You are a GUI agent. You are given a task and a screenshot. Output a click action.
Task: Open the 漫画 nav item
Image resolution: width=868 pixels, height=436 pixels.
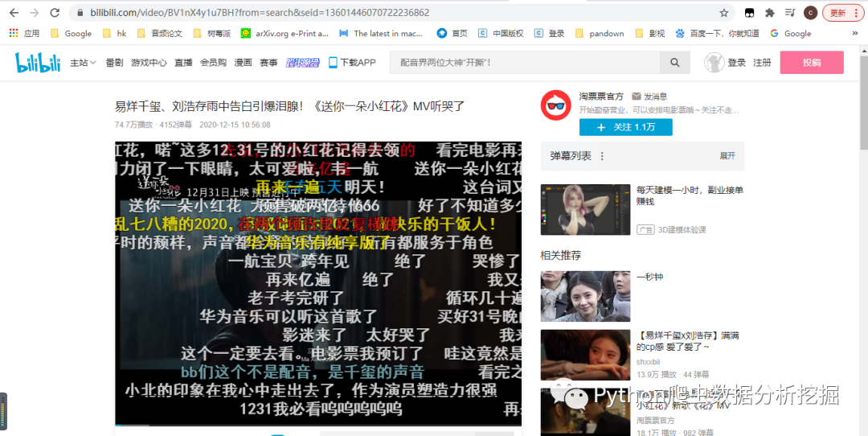(243, 63)
